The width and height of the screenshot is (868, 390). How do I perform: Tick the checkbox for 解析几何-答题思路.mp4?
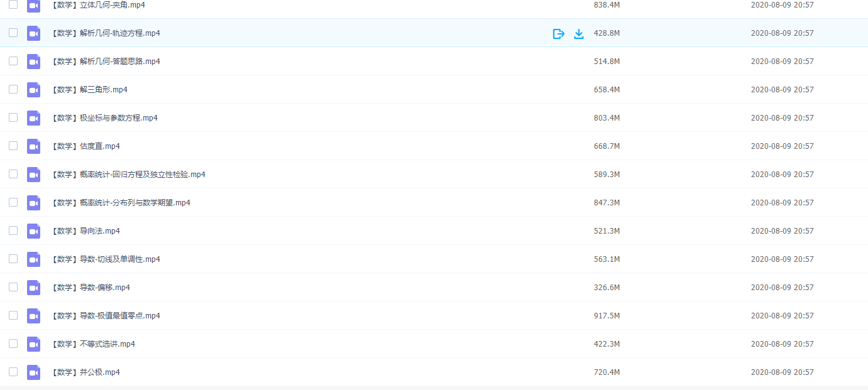pyautogui.click(x=13, y=61)
